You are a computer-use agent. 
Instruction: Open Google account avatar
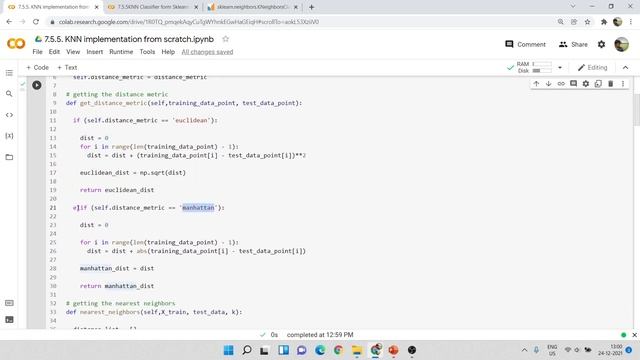(x=621, y=44)
